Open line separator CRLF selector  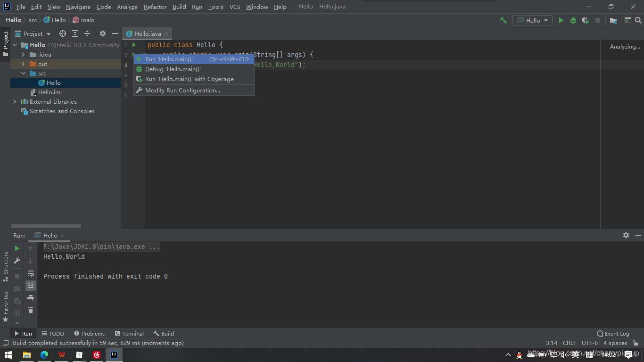(570, 343)
